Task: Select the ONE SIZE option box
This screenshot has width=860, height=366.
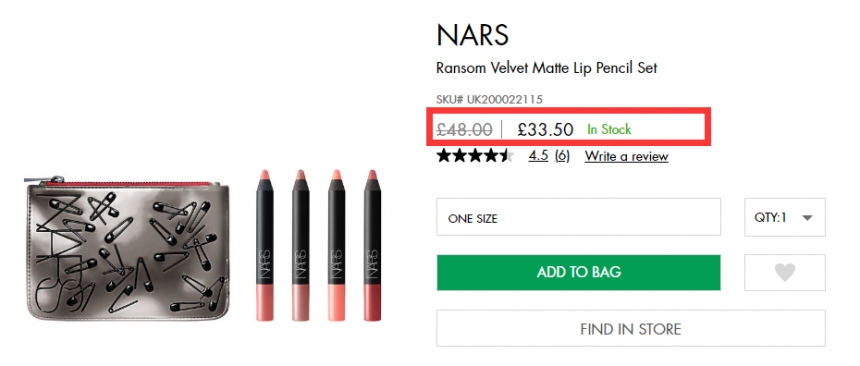Action: pyautogui.click(x=579, y=217)
